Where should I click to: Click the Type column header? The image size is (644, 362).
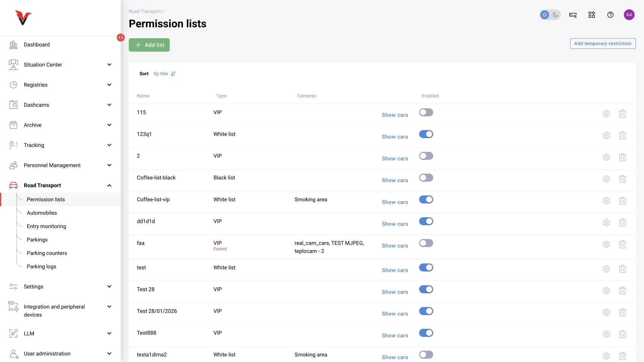(221, 96)
